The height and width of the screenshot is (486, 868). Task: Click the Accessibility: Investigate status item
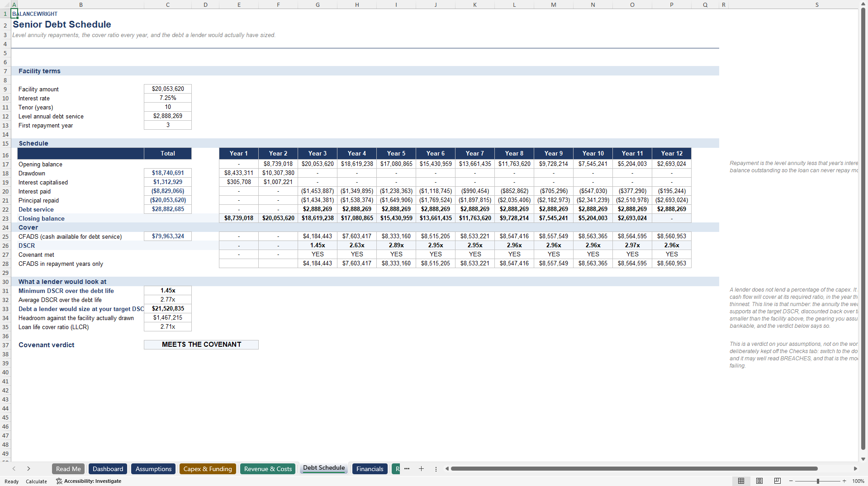[x=89, y=481]
